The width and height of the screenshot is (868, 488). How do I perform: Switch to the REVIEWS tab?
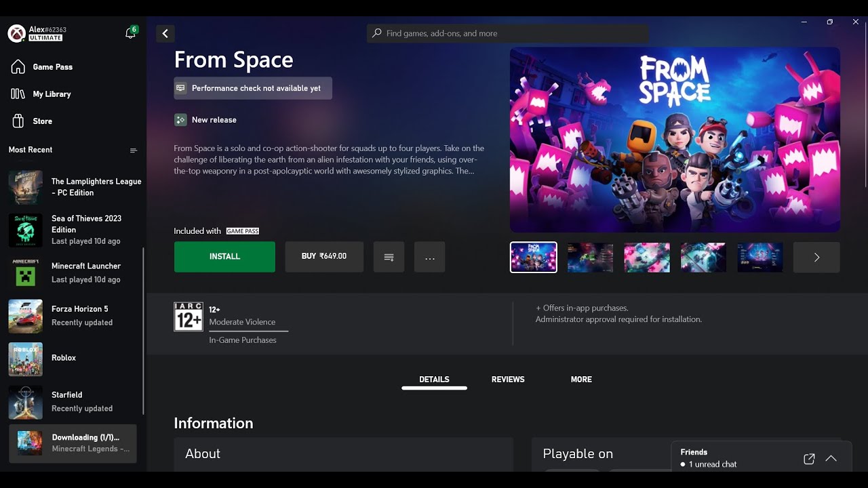pyautogui.click(x=508, y=380)
